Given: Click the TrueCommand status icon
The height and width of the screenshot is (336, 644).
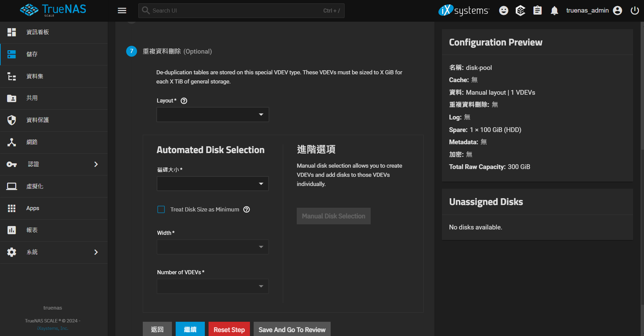Looking at the screenshot, I should point(520,11).
